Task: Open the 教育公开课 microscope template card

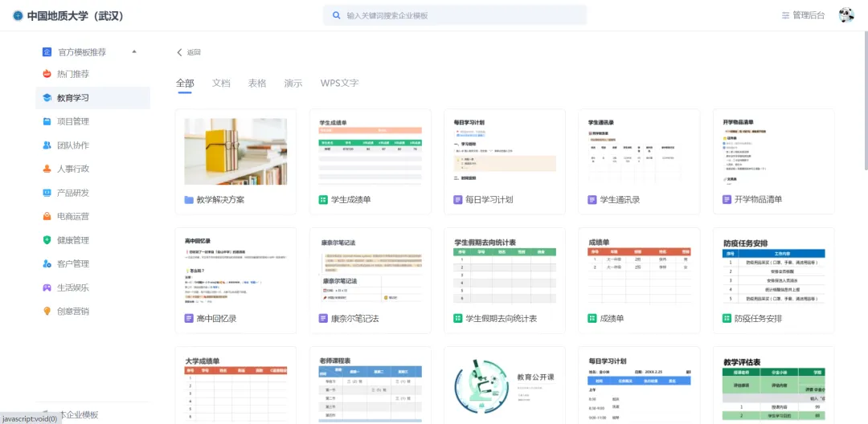Action: point(505,385)
